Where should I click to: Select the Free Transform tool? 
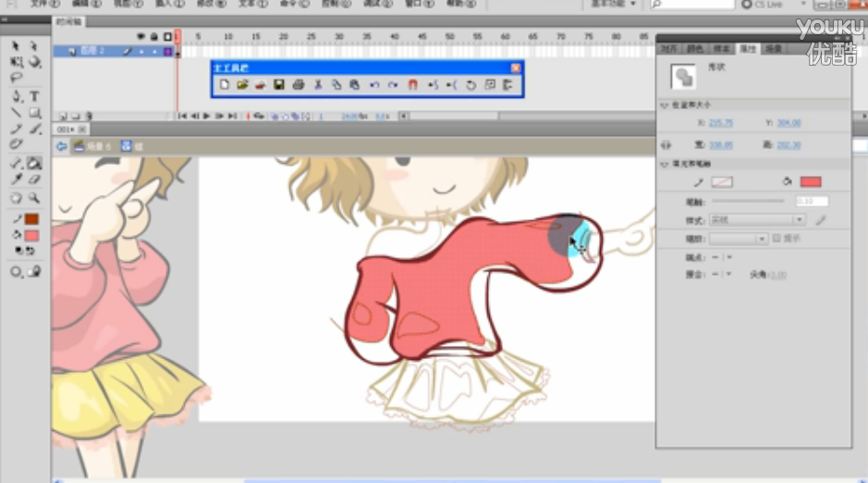coord(16,61)
